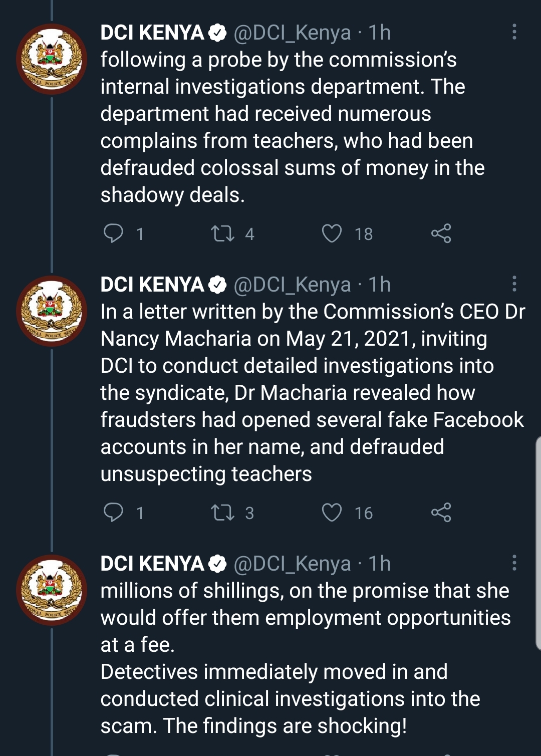Open more options for the first tweet
This screenshot has height=756, width=541.
point(514,32)
